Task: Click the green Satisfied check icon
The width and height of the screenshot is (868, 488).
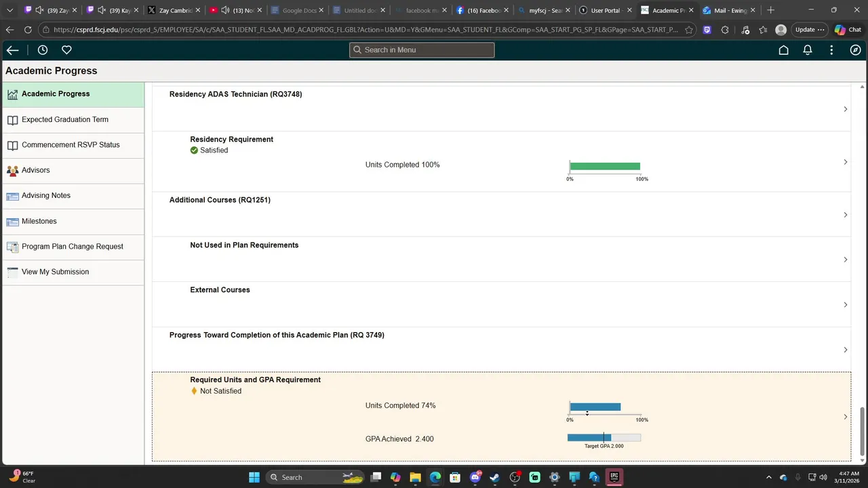Action: point(194,150)
